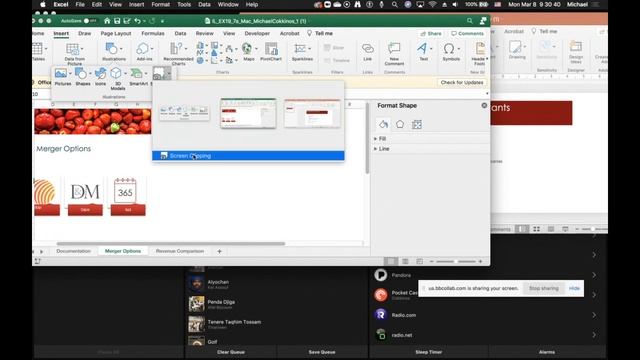Click the Comments button
The height and width of the screenshot is (360, 640).
tap(467, 33)
